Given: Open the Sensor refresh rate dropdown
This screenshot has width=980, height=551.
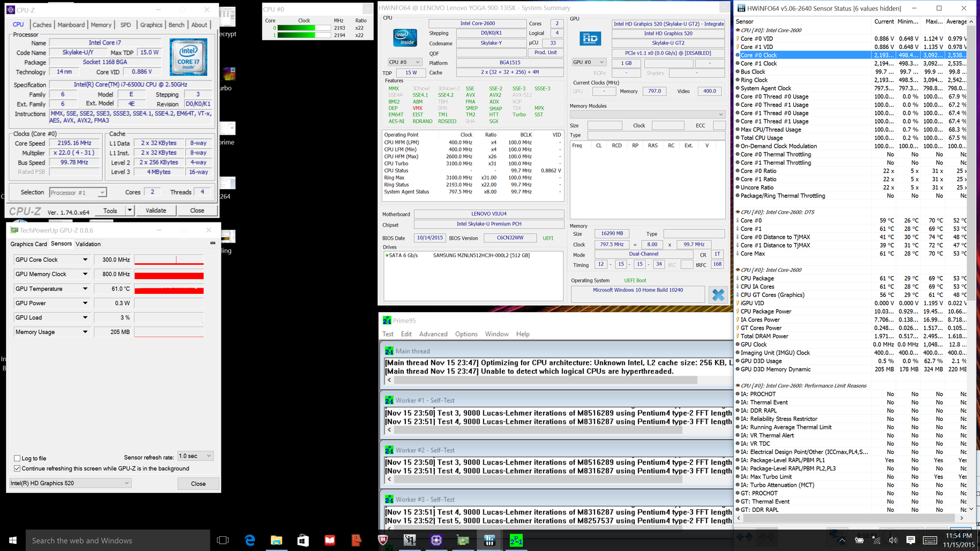Looking at the screenshot, I should pos(195,456).
